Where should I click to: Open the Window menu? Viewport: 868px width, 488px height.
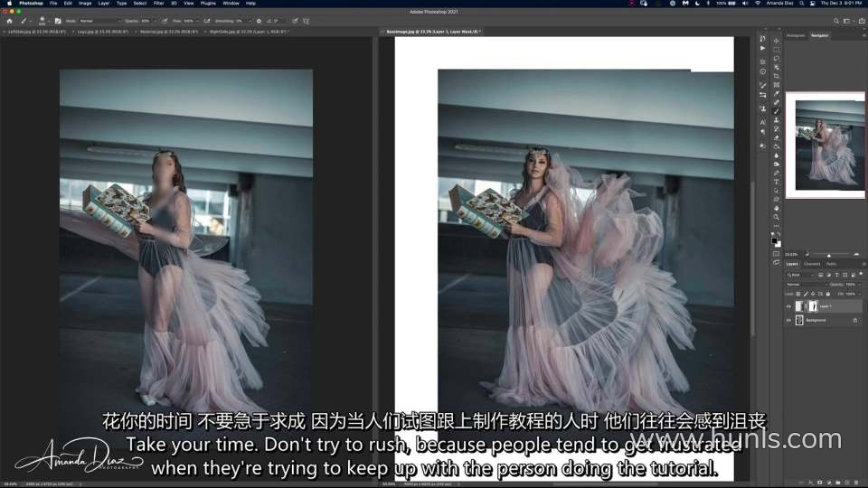[231, 4]
